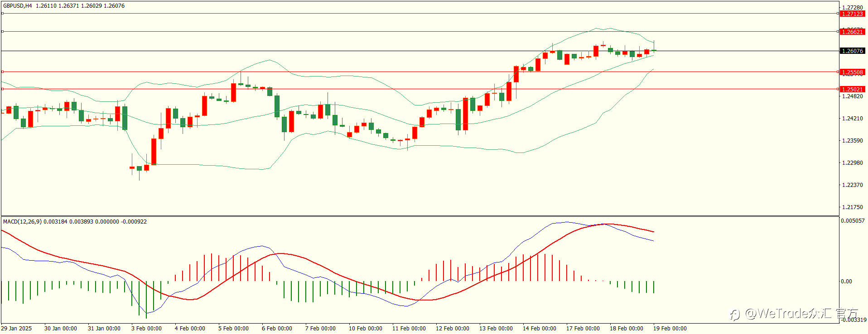
Task: Click the 18 Feb 00:00 date label
Action: (x=626, y=329)
